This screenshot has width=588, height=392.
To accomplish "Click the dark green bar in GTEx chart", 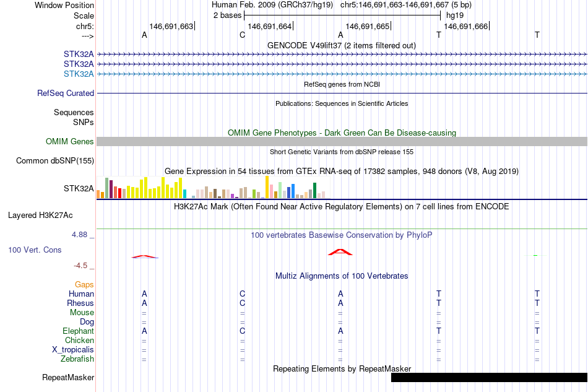I will 314,190.
